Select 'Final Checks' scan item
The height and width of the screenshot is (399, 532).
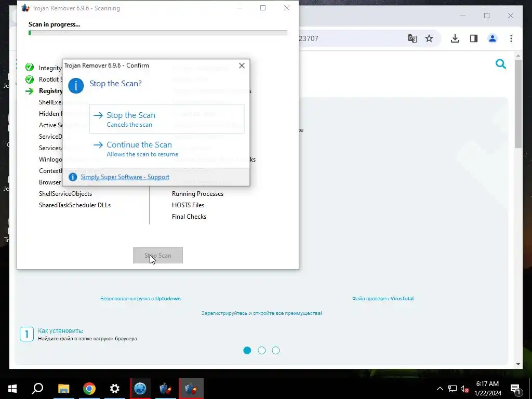tap(189, 217)
